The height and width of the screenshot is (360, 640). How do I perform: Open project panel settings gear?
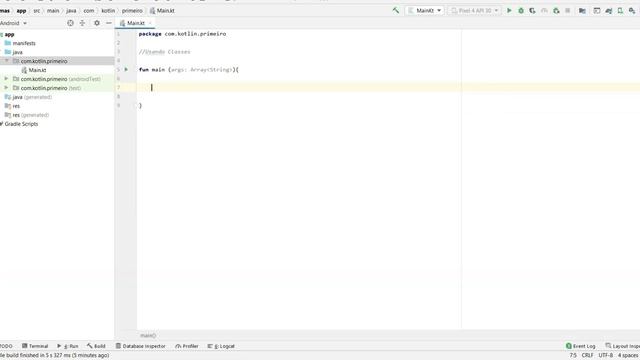97,23
